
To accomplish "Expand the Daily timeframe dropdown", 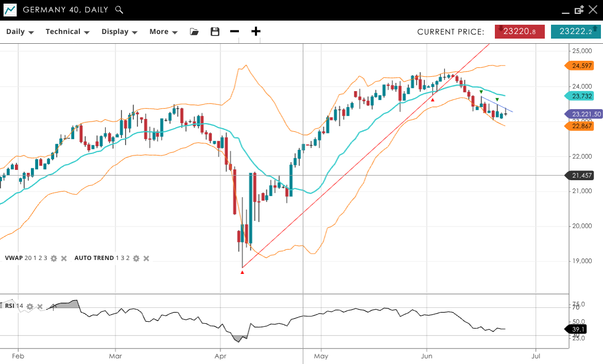I will (20, 32).
